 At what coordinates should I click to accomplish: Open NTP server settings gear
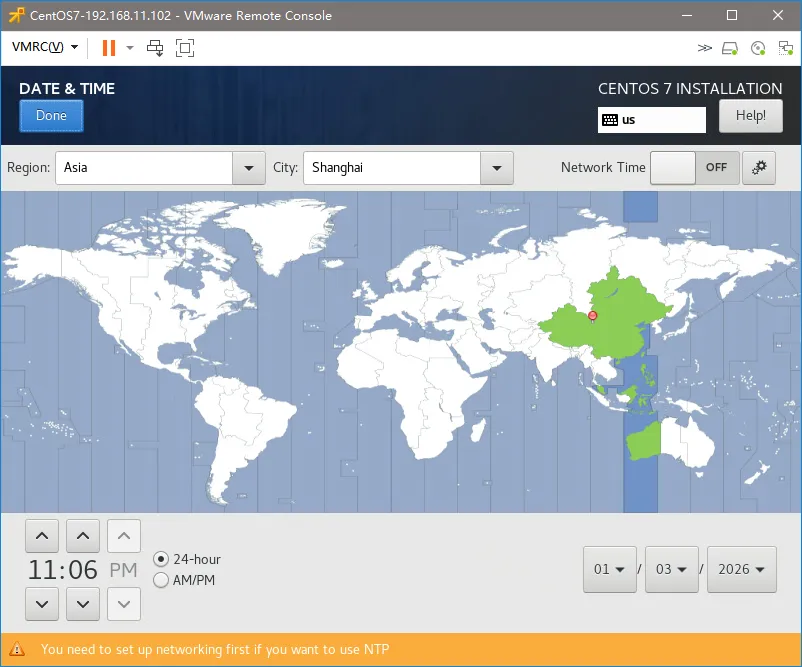pos(759,167)
